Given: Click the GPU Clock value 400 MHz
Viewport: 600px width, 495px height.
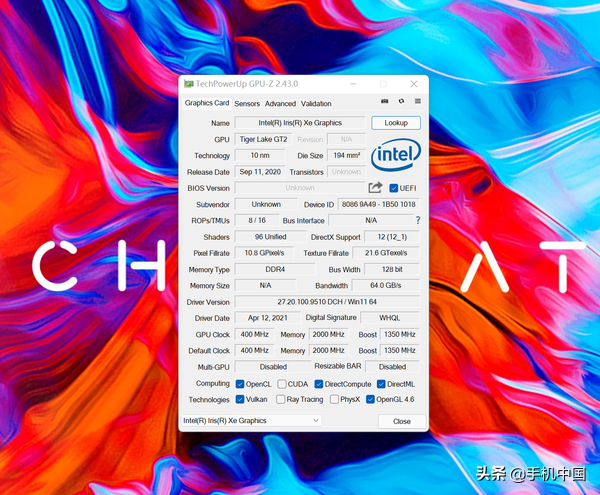Looking at the screenshot, I should [x=254, y=334].
